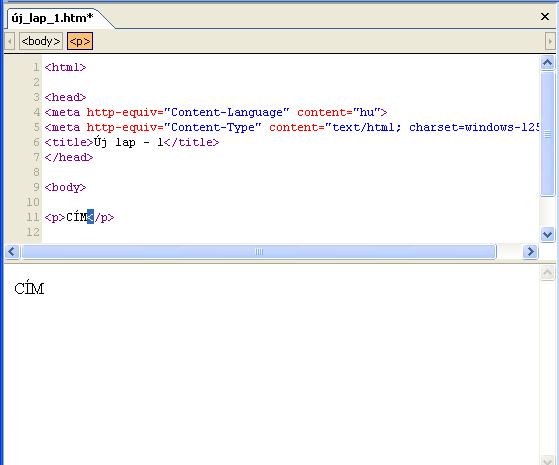The width and height of the screenshot is (559, 465).
Task: Click the CÍM text in code line 11
Action: pos(76,217)
